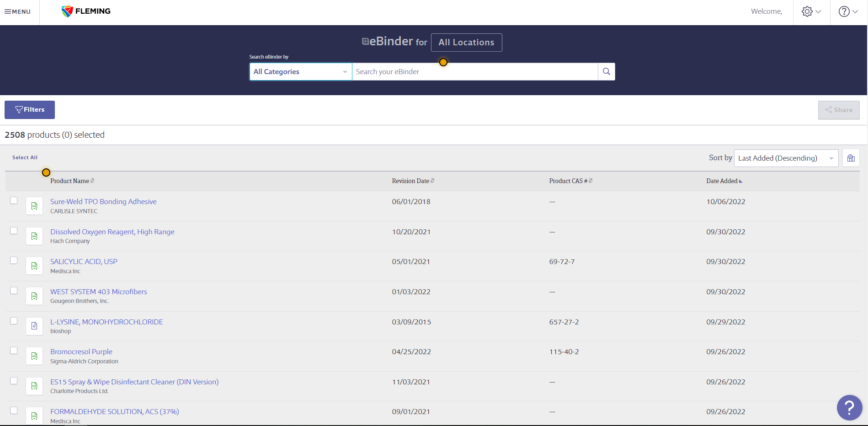Viewport: 868px width, 426px height.
Task: Check the box for SALICYLIC ACID, USP
Action: point(14,260)
